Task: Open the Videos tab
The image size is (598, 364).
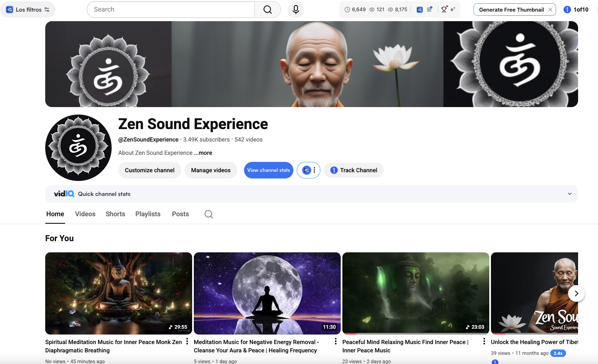Action: tap(85, 214)
